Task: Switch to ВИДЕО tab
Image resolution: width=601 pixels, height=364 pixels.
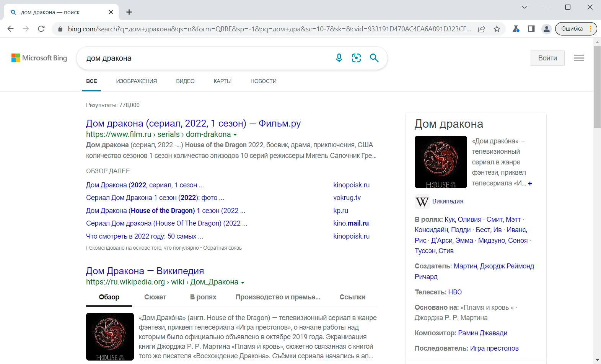Action: tap(185, 81)
